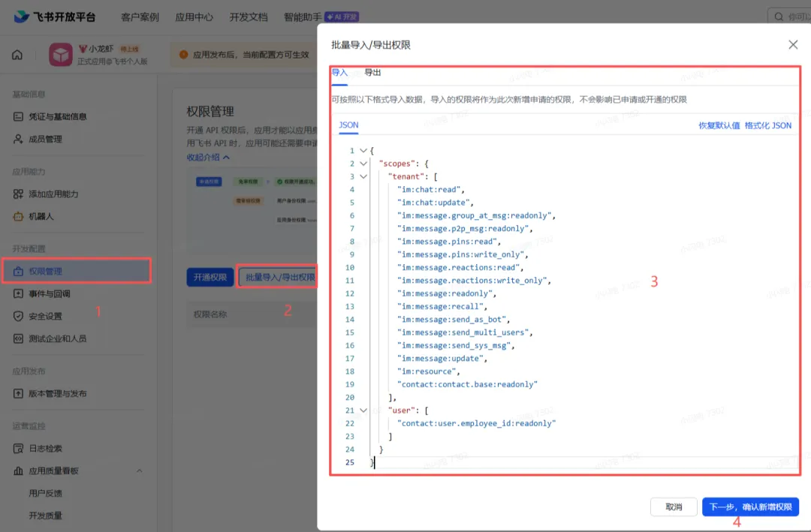Click the "contact:contact.base:readonly" line
The height and width of the screenshot is (532, 811).
[467, 385]
